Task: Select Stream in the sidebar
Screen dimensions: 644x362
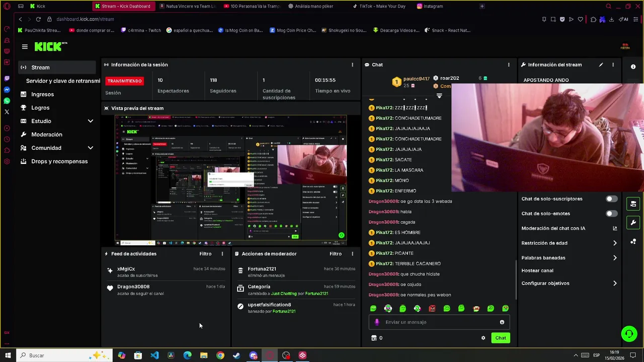Action: click(57, 67)
